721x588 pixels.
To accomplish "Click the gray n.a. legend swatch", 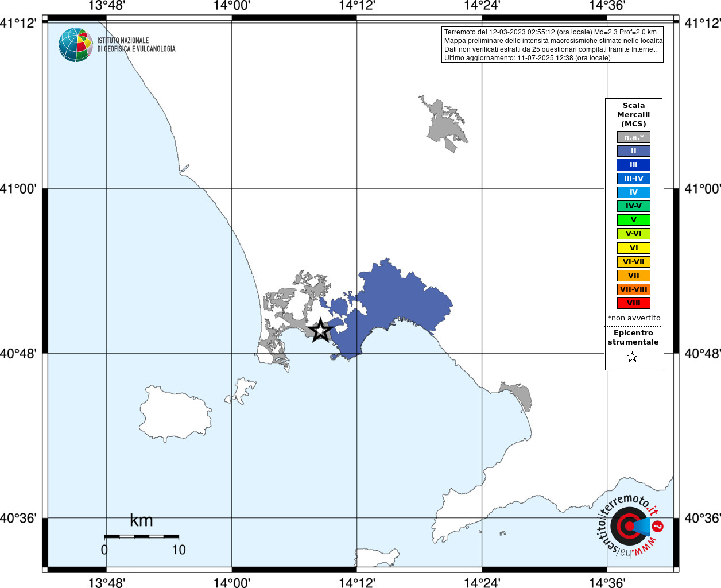I will (x=634, y=137).
